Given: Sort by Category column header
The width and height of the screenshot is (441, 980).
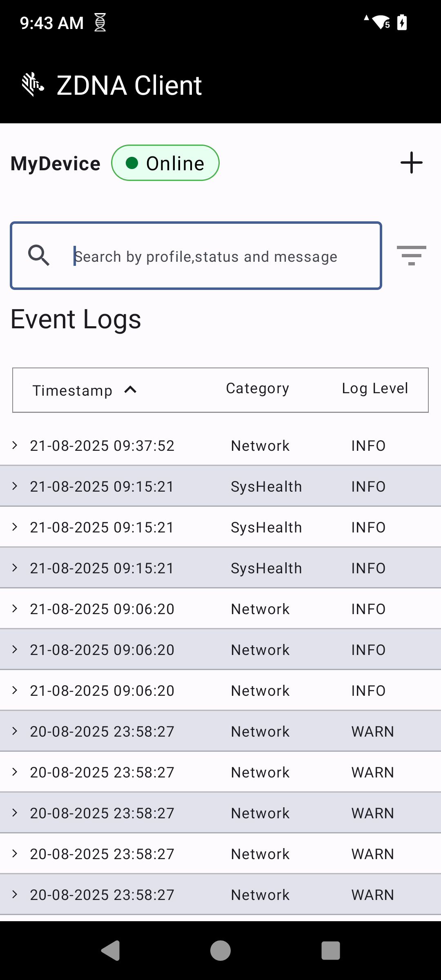Looking at the screenshot, I should tap(257, 389).
